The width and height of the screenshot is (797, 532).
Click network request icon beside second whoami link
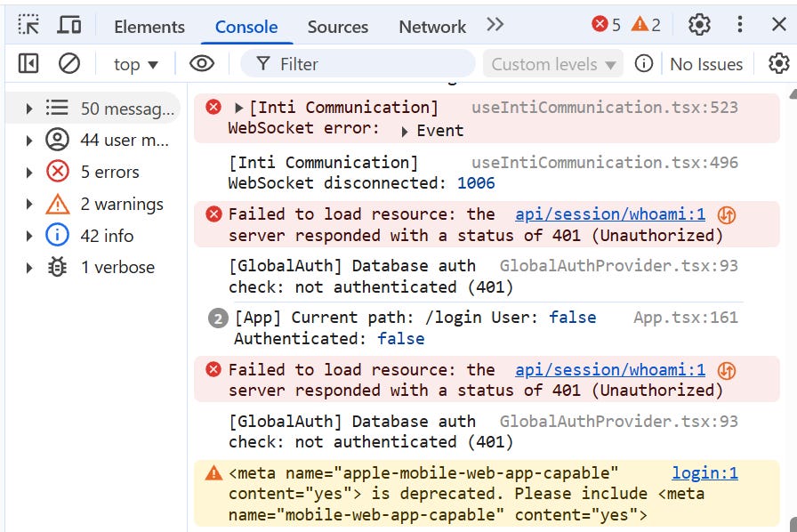point(727,371)
